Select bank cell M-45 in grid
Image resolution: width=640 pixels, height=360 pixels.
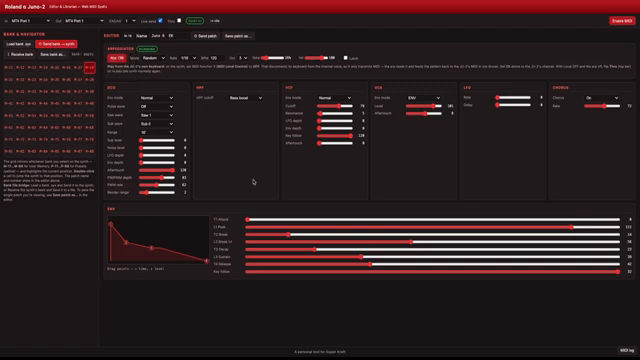(x=55, y=104)
